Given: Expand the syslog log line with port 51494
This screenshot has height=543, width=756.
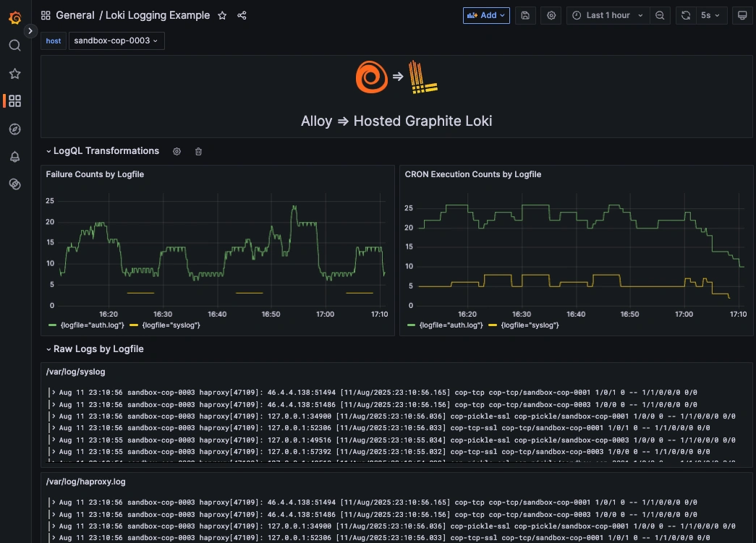Looking at the screenshot, I should point(53,393).
